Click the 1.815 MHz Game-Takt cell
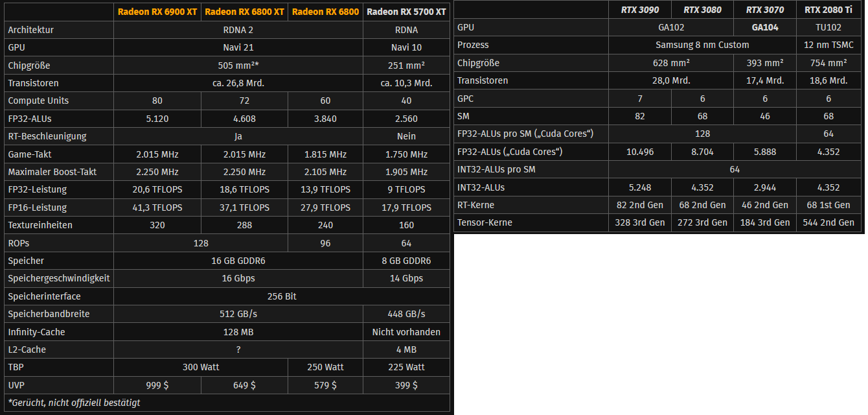This screenshot has width=868, height=415. coord(325,154)
